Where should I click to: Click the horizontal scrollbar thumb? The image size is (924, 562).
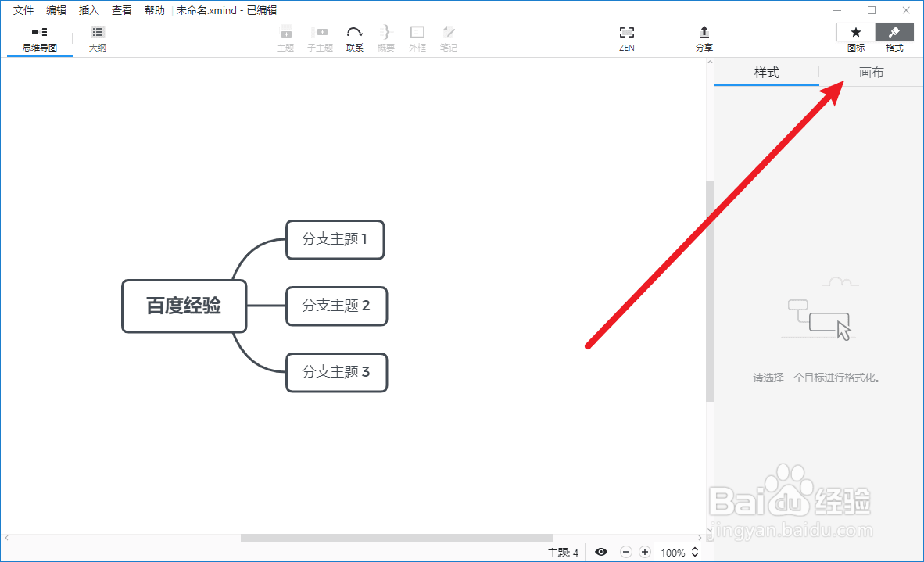(396, 538)
